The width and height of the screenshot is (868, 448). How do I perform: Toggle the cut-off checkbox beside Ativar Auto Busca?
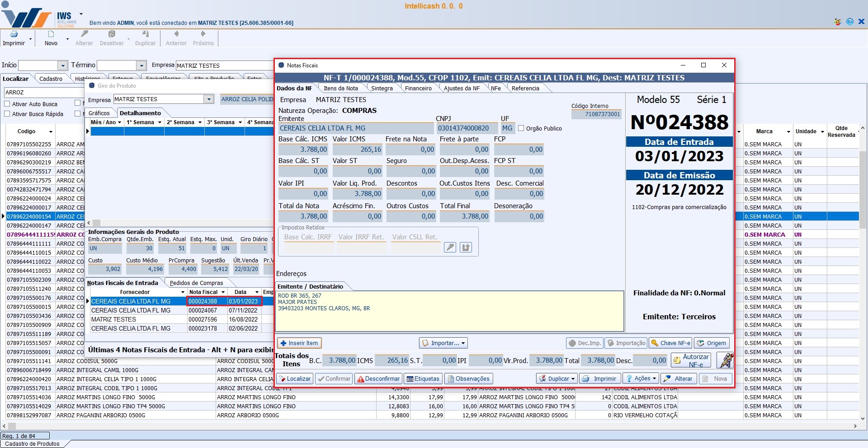[x=78, y=103]
